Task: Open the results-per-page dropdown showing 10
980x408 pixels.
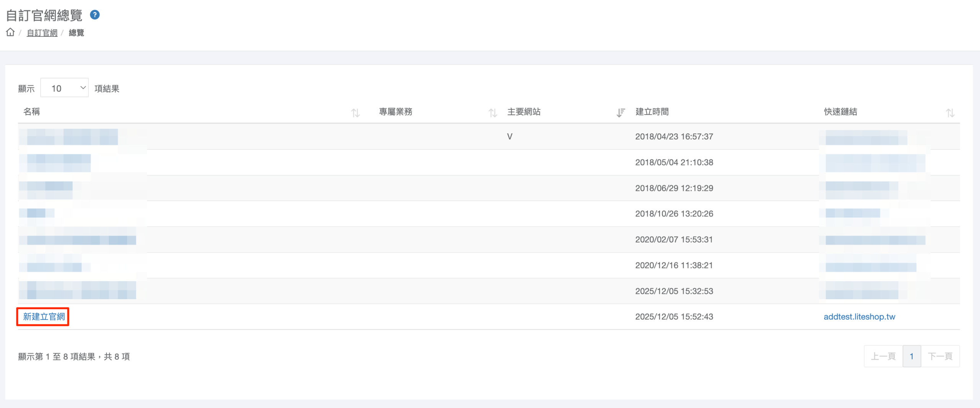Action: (64, 88)
